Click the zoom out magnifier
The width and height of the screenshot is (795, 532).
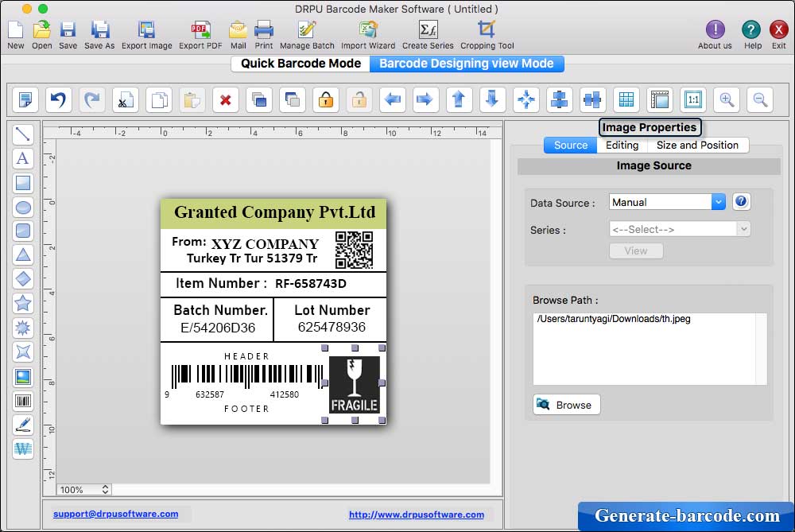[x=760, y=99]
